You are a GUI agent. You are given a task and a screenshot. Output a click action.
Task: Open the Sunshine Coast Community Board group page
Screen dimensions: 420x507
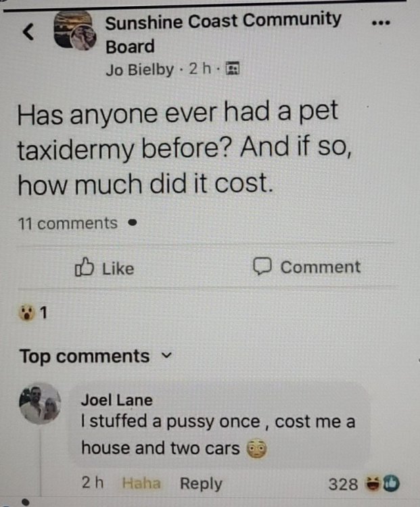(x=223, y=33)
